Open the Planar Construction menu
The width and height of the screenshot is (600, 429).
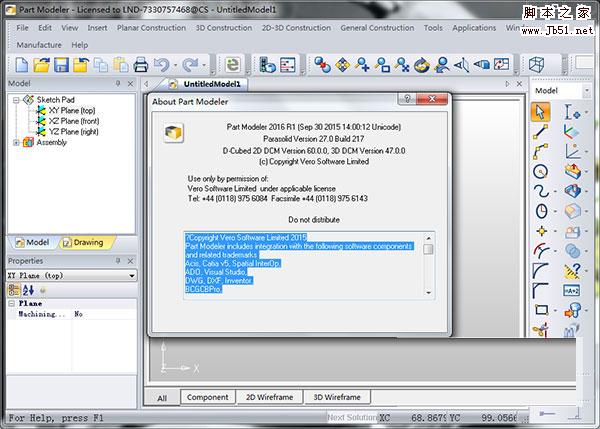coord(151,28)
